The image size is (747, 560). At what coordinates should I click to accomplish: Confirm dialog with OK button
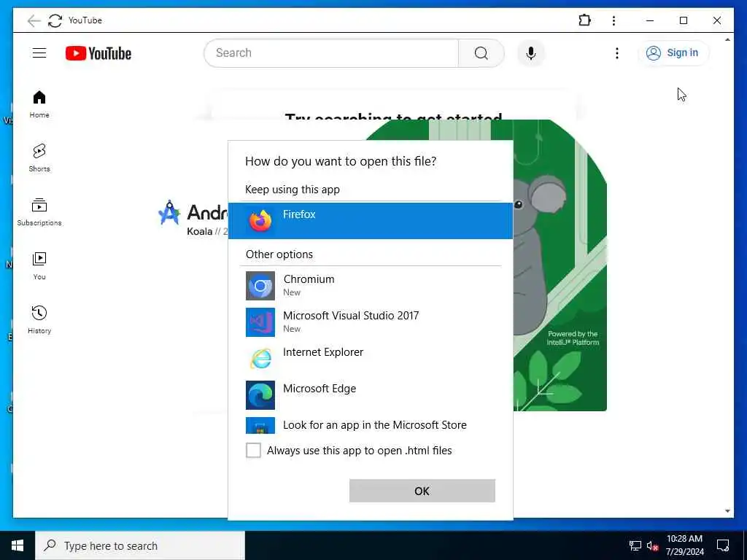422,491
